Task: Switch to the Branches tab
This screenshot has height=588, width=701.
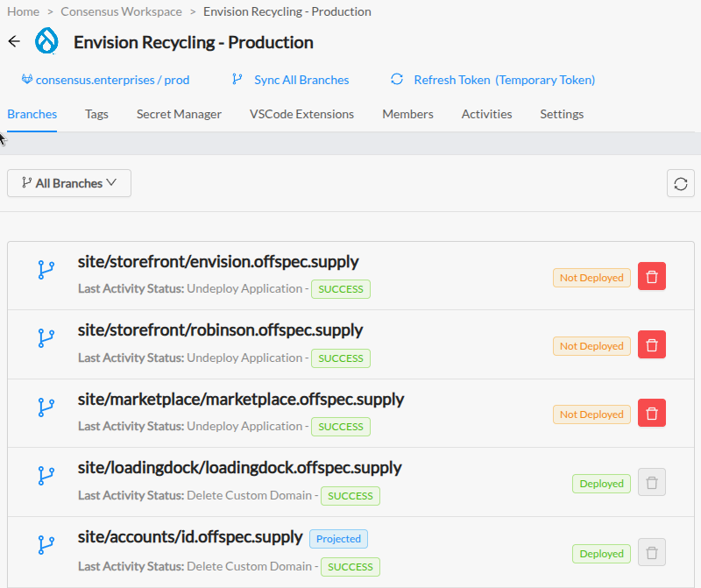Action: 32,115
